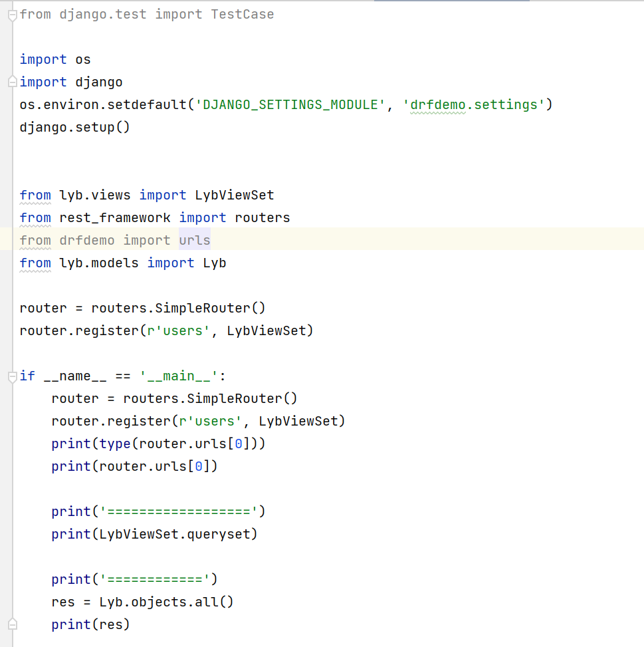
Task: Click fold end marker beside 'print(res)'
Action: tap(11, 625)
